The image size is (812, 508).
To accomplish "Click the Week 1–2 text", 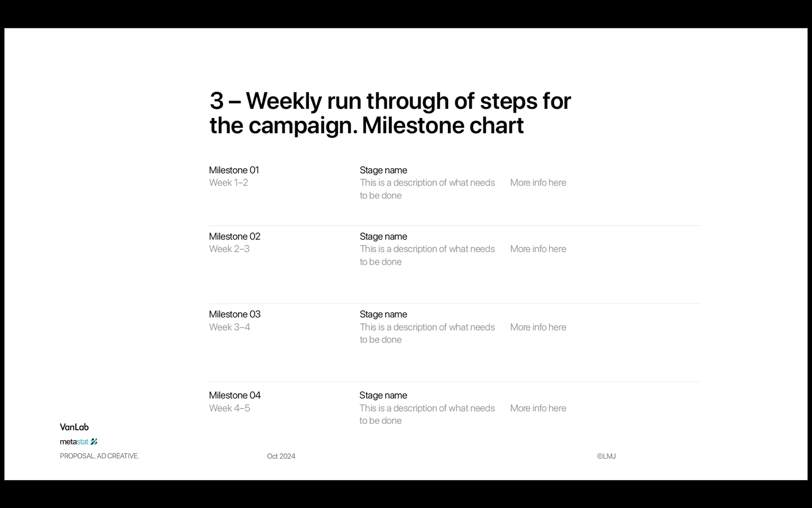I will pyautogui.click(x=228, y=182).
